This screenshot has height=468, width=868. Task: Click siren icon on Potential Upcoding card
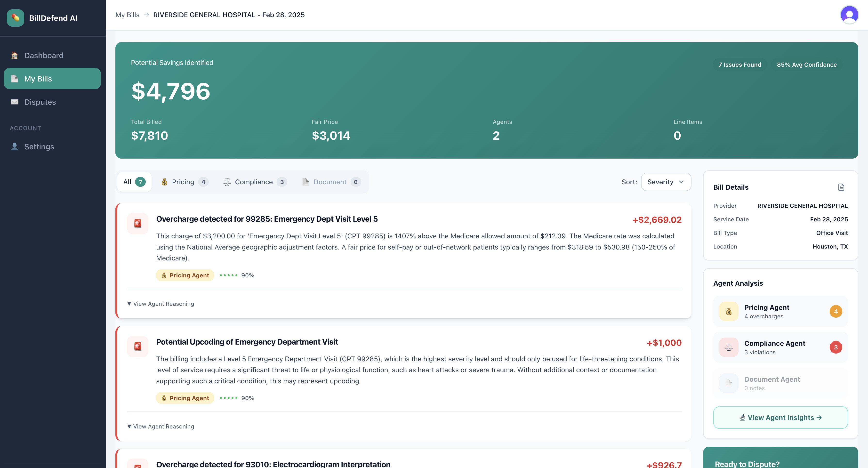(137, 346)
